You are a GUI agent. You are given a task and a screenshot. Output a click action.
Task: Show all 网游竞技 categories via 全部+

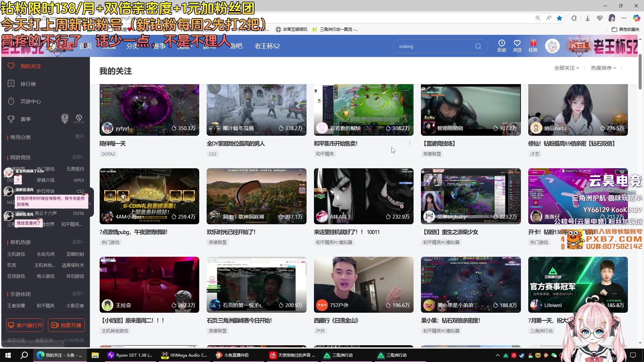[x=78, y=157]
